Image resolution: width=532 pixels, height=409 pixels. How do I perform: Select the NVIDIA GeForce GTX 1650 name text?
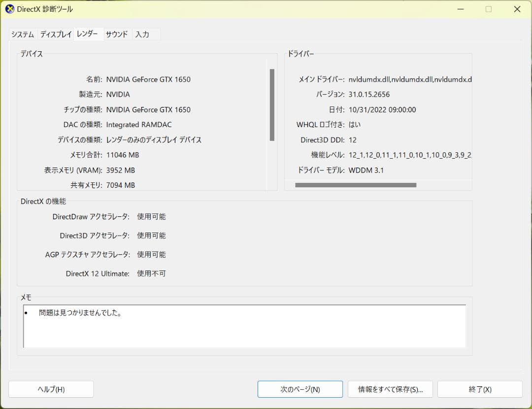(149, 79)
